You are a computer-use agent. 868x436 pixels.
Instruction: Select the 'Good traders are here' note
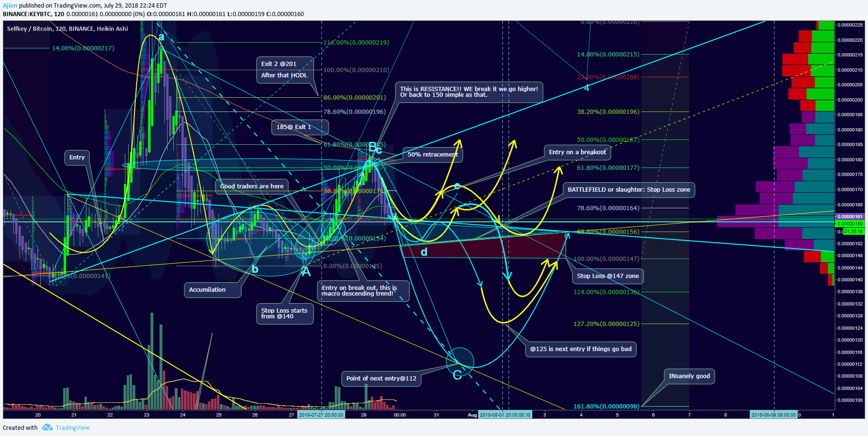[252, 186]
